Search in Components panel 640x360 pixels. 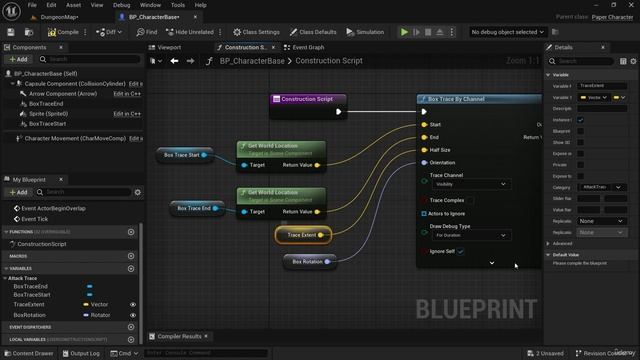click(x=90, y=59)
